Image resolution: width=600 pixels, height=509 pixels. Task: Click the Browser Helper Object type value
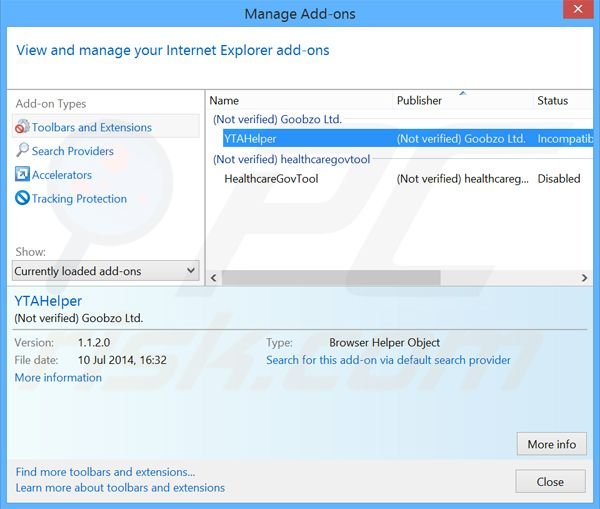pyautogui.click(x=385, y=343)
